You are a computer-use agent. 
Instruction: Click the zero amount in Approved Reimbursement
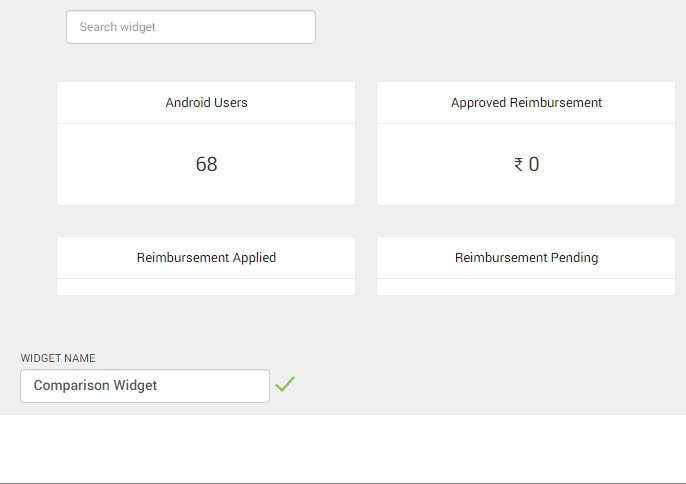(534, 165)
